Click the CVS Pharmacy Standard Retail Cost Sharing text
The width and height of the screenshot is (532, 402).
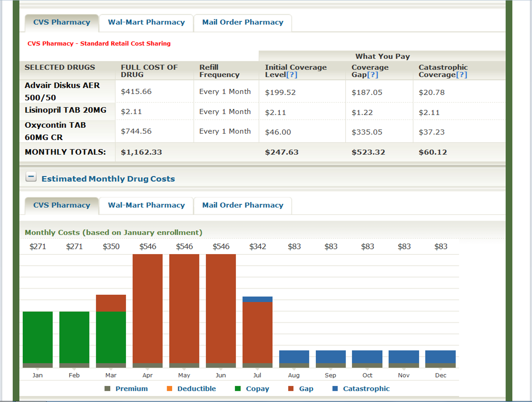tap(99, 44)
